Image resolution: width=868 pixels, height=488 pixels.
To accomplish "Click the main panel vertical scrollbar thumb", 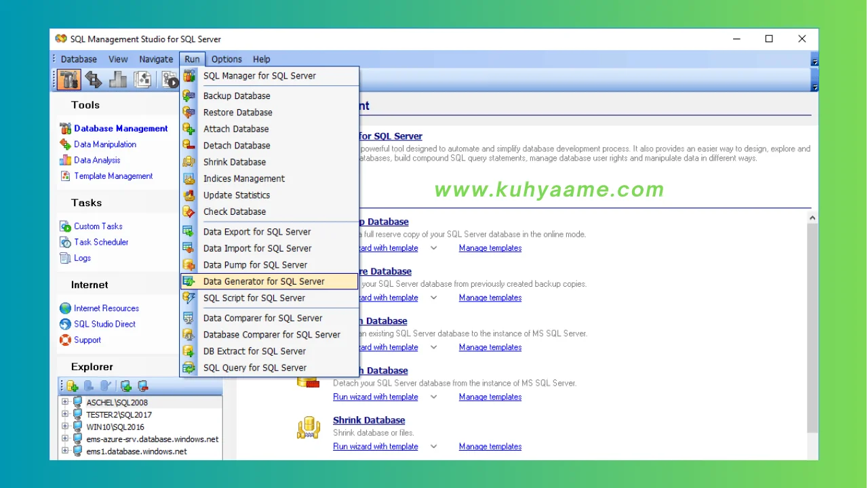I will pyautogui.click(x=812, y=328).
